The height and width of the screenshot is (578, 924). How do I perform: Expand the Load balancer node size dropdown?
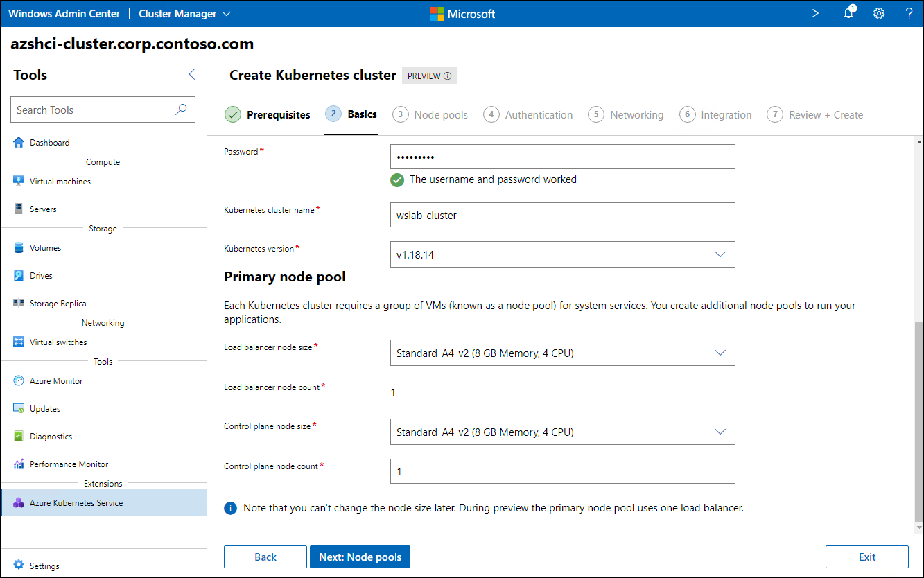click(720, 353)
